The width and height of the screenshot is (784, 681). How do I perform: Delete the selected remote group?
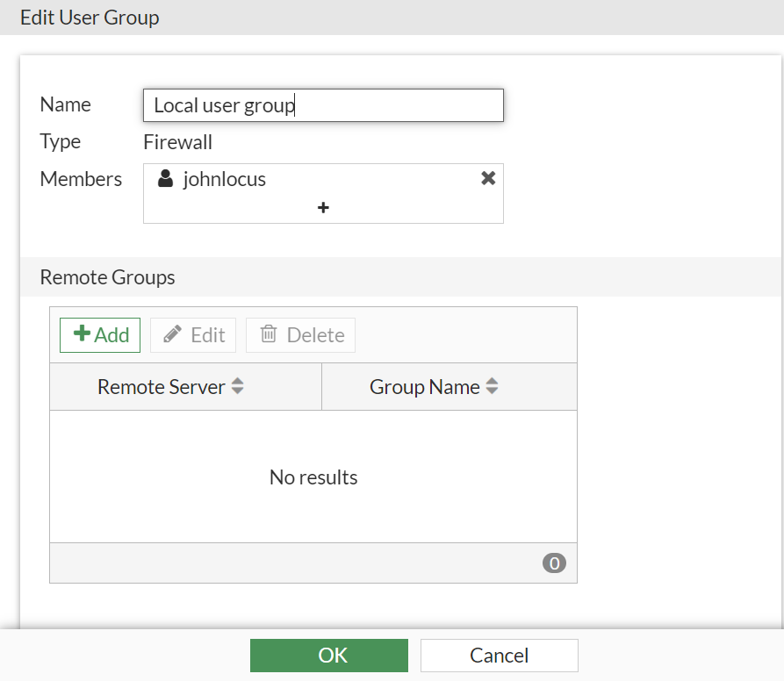coord(300,334)
